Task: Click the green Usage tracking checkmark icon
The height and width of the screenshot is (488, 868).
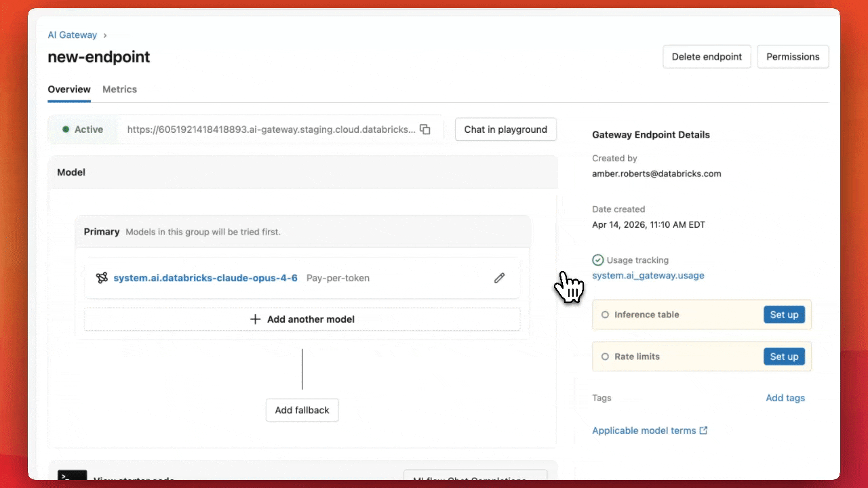Action: [597, 260]
